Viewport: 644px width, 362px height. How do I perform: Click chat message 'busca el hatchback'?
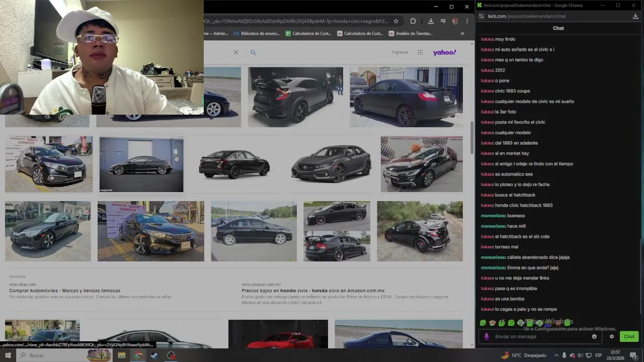(515, 195)
